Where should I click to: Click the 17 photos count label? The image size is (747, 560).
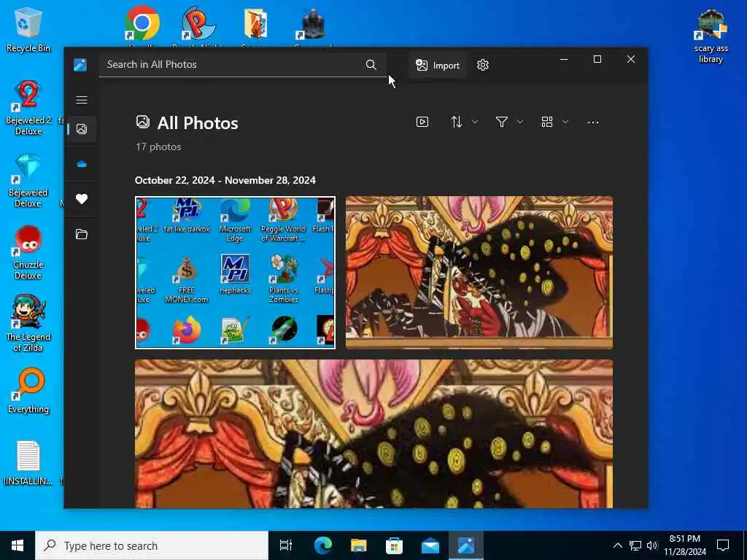pyautogui.click(x=158, y=147)
